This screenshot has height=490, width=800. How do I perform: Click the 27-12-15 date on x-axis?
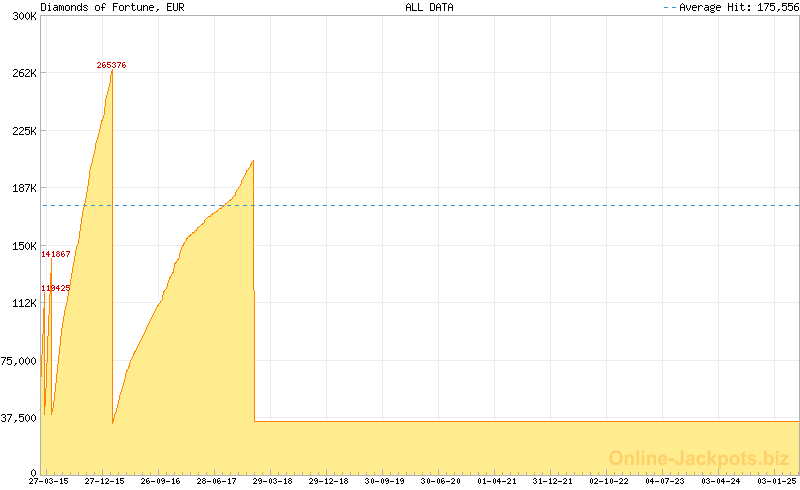104,481
